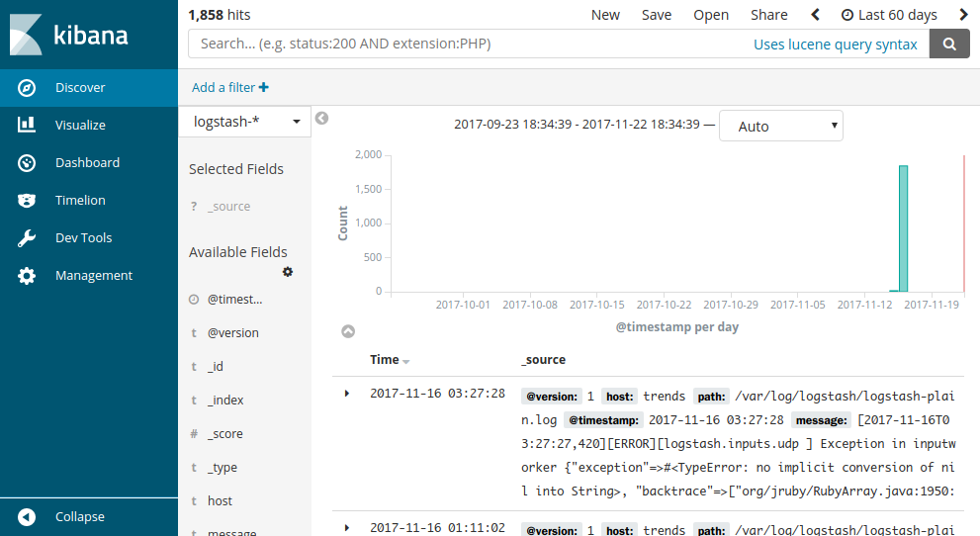Open the Auto interval dropdown
This screenshot has height=536, width=980.
pos(781,127)
